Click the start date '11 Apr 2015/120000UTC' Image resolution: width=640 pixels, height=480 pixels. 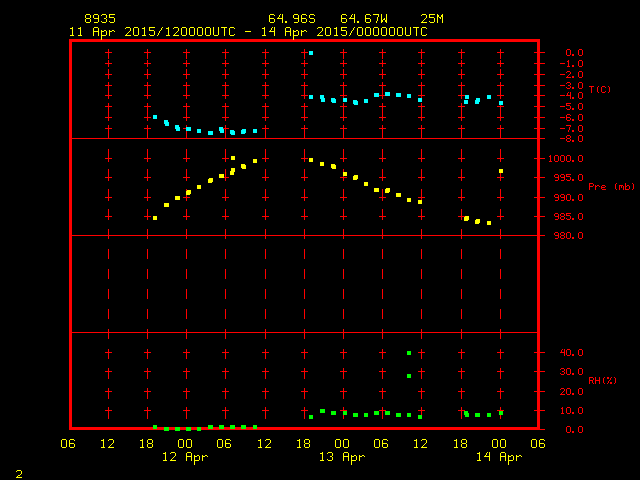[152, 32]
